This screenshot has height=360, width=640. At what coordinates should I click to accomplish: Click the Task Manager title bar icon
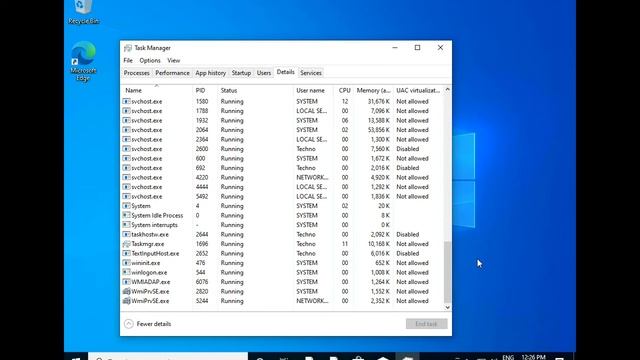[128, 48]
